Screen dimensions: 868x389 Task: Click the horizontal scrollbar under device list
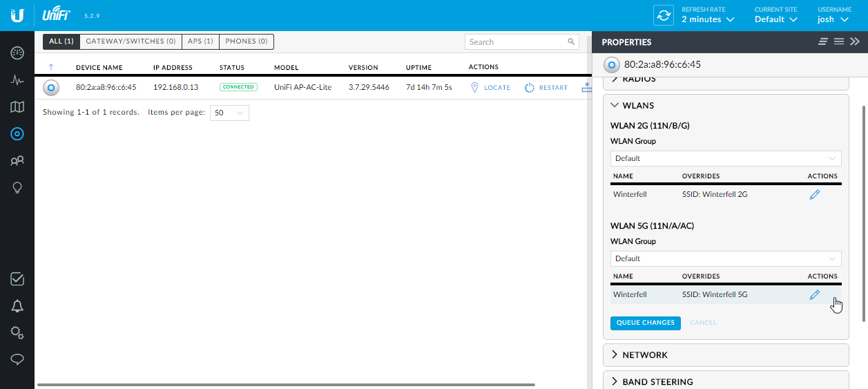(286, 384)
